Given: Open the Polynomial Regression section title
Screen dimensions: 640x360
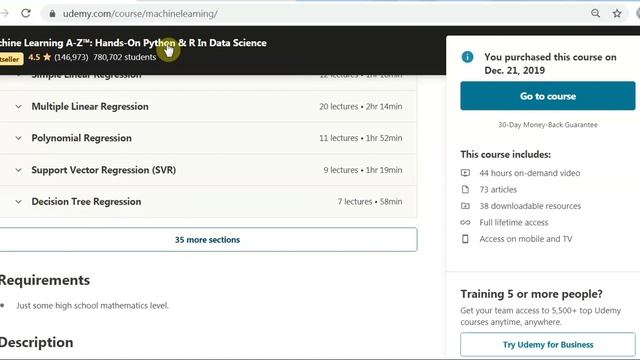Looking at the screenshot, I should [x=81, y=138].
